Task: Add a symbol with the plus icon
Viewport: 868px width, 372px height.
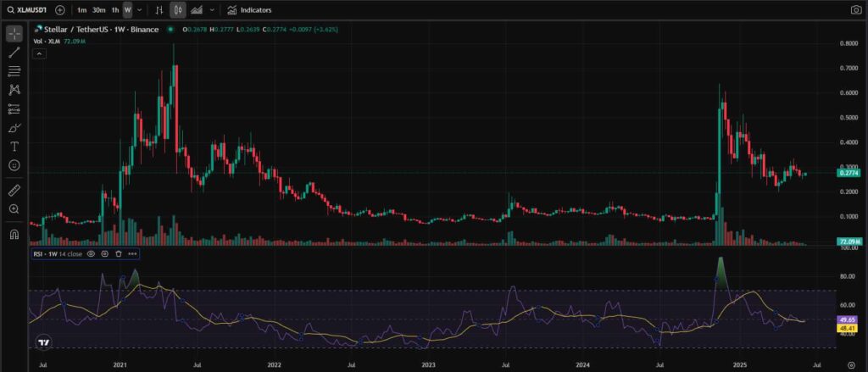Action: coord(60,10)
